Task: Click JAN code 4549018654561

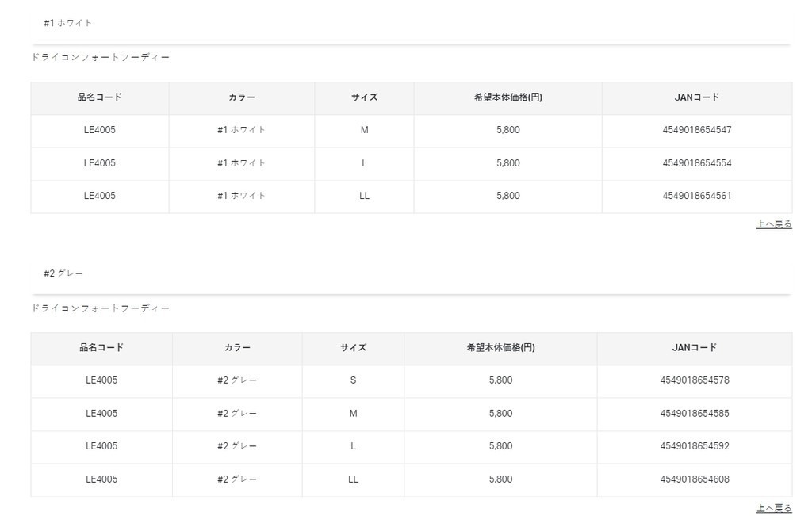Action: point(696,196)
